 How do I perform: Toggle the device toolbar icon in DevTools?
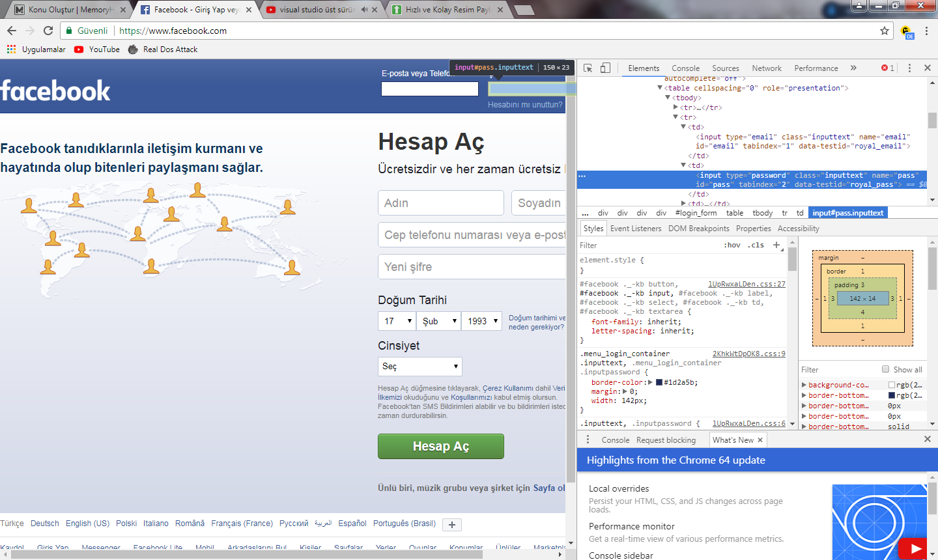(605, 68)
